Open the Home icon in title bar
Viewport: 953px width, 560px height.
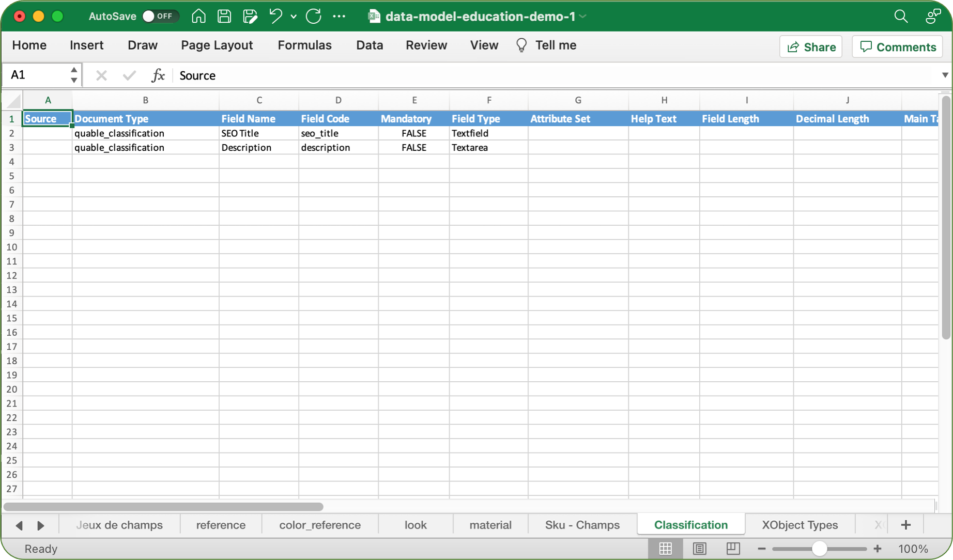pyautogui.click(x=198, y=17)
